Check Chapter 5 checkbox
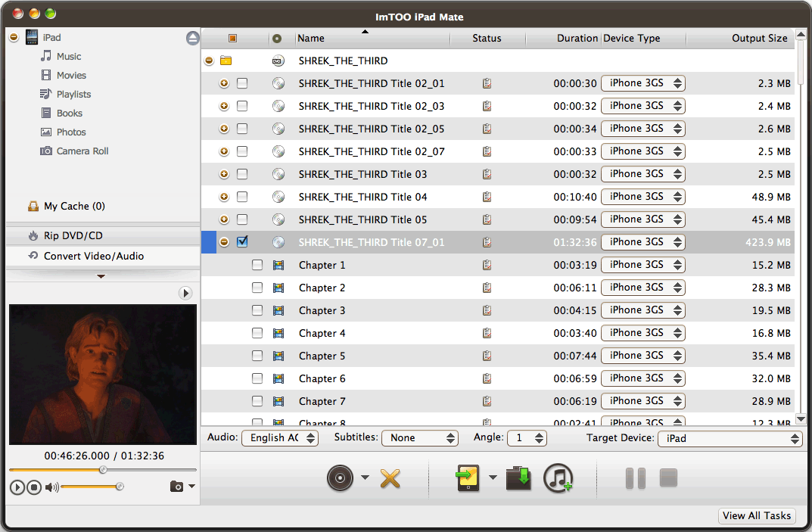This screenshot has height=532, width=812. 257,356
